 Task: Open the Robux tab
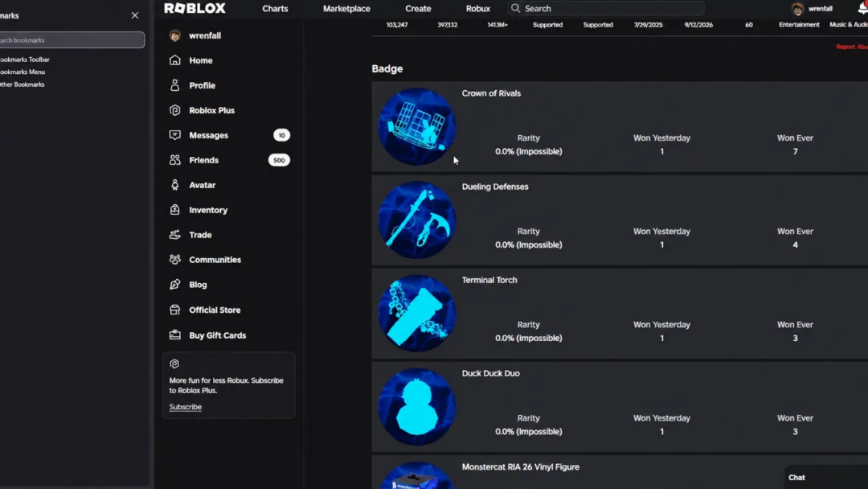[477, 9]
